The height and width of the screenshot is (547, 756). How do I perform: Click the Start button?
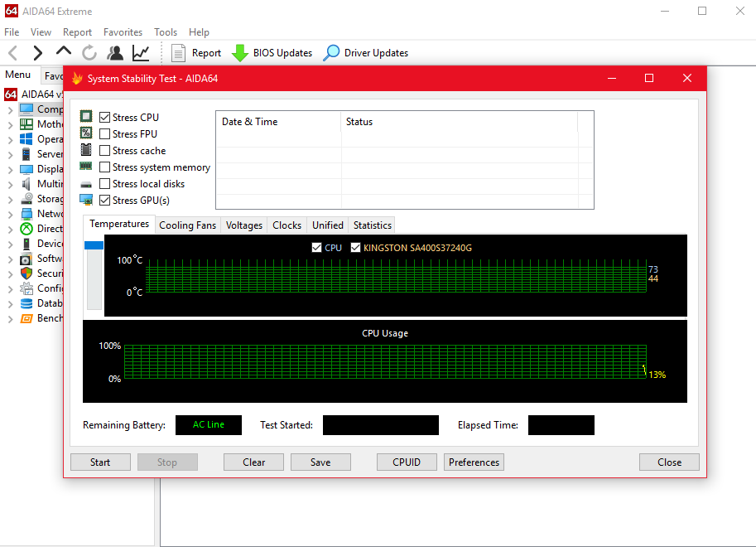click(x=100, y=462)
